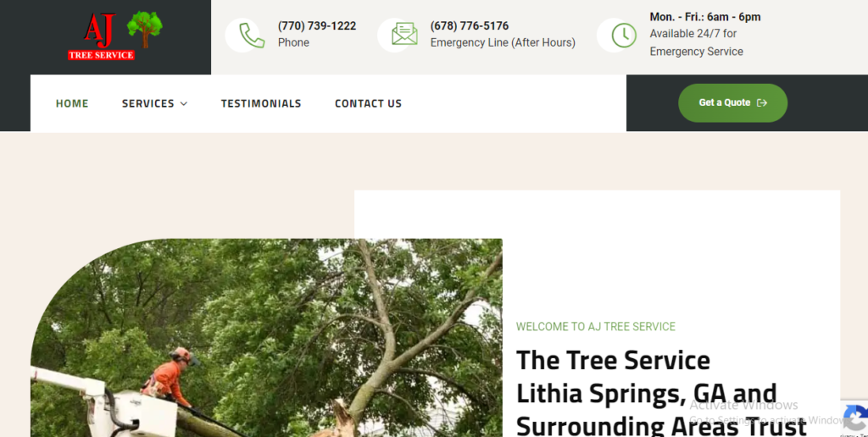Click the Emergency Line (After Hours) label

pyautogui.click(x=503, y=42)
